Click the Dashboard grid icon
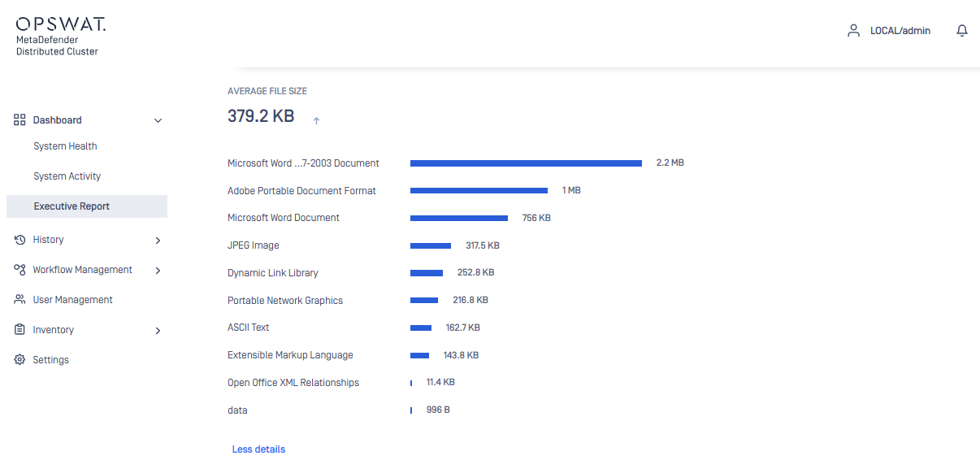Viewport: 980px width, 473px height. click(20, 120)
